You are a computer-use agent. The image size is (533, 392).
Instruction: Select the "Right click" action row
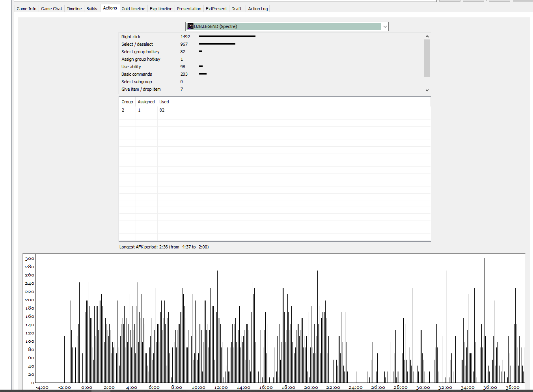click(x=272, y=37)
